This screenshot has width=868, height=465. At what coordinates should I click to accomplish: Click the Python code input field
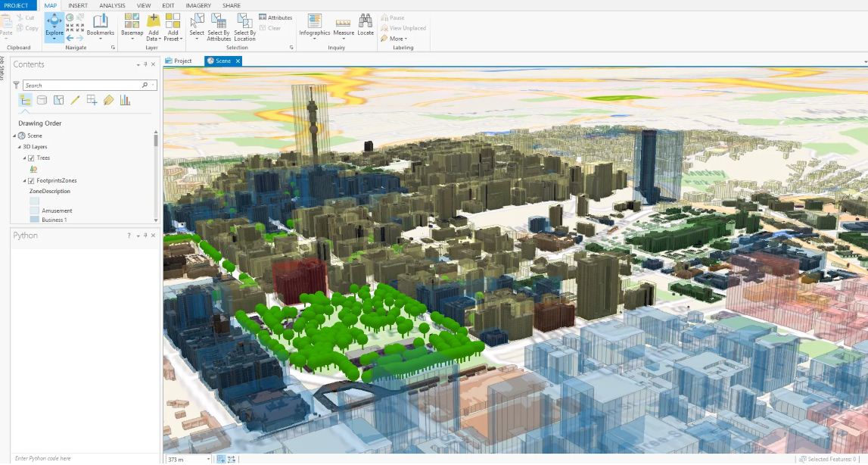86,458
